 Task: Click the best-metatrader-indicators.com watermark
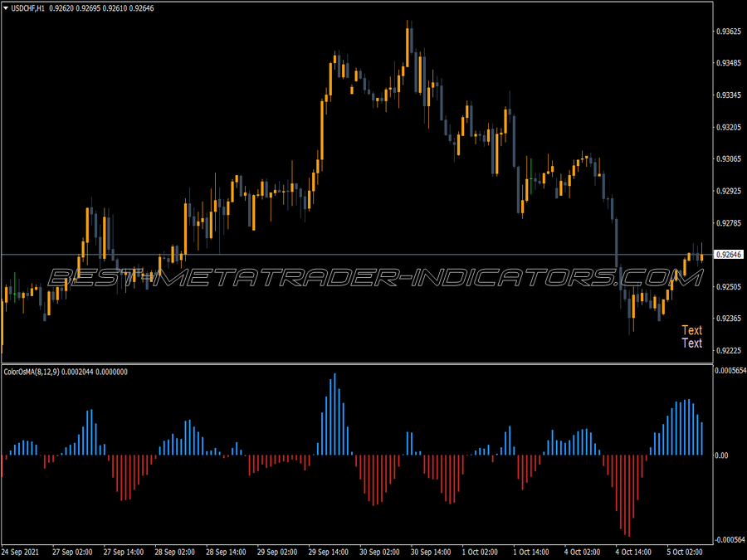coord(375,278)
